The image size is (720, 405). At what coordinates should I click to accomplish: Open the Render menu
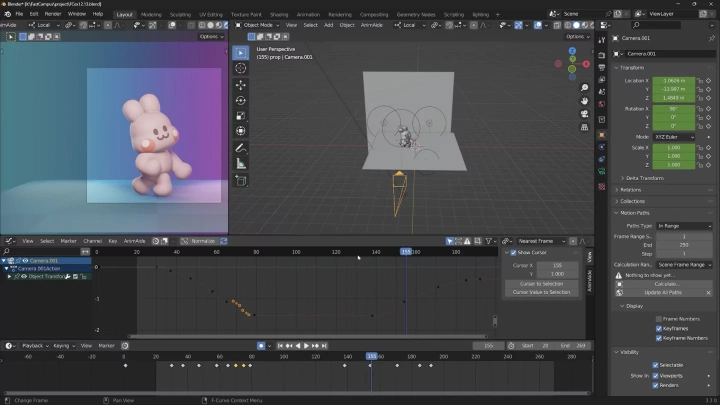coord(53,14)
